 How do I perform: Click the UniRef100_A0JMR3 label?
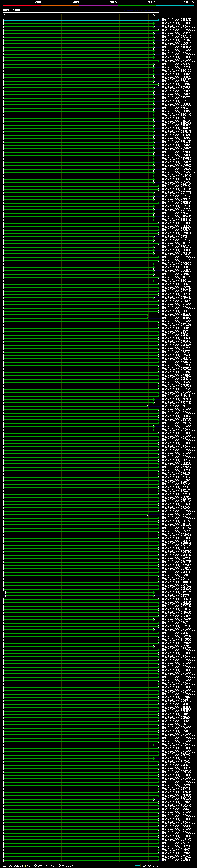tap(176, 376)
